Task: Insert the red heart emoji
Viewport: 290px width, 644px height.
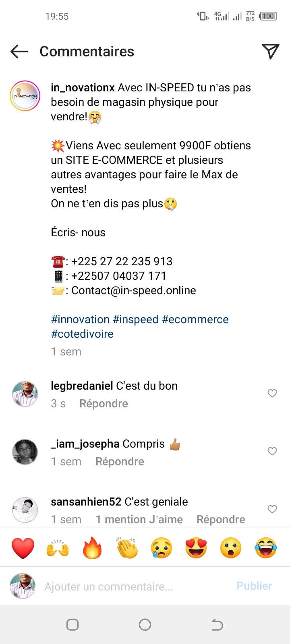Action: coord(23,548)
